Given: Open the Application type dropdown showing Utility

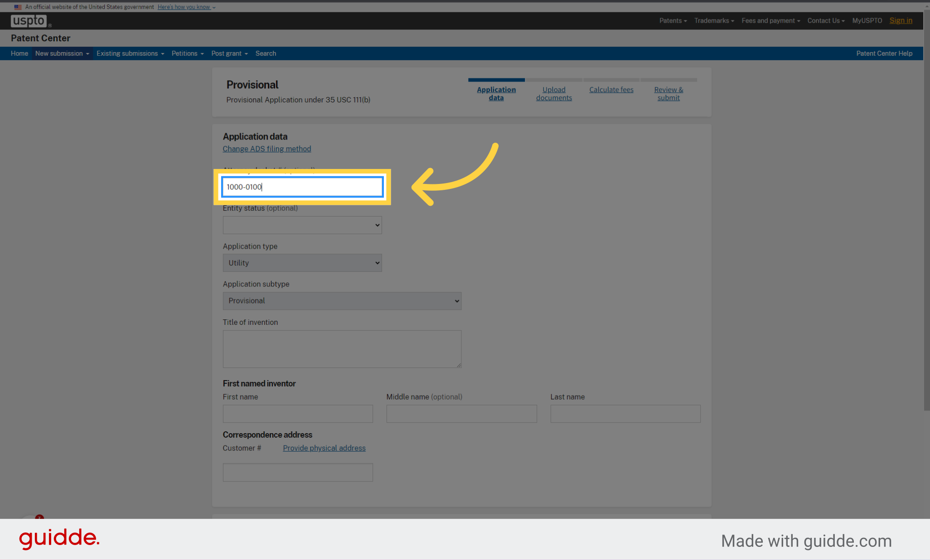Looking at the screenshot, I should click(x=302, y=263).
